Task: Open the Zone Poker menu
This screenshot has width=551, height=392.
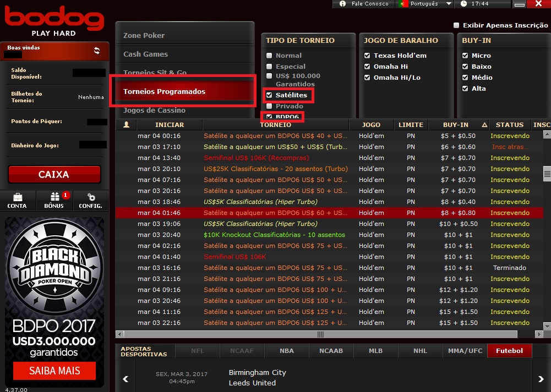Action: click(185, 35)
